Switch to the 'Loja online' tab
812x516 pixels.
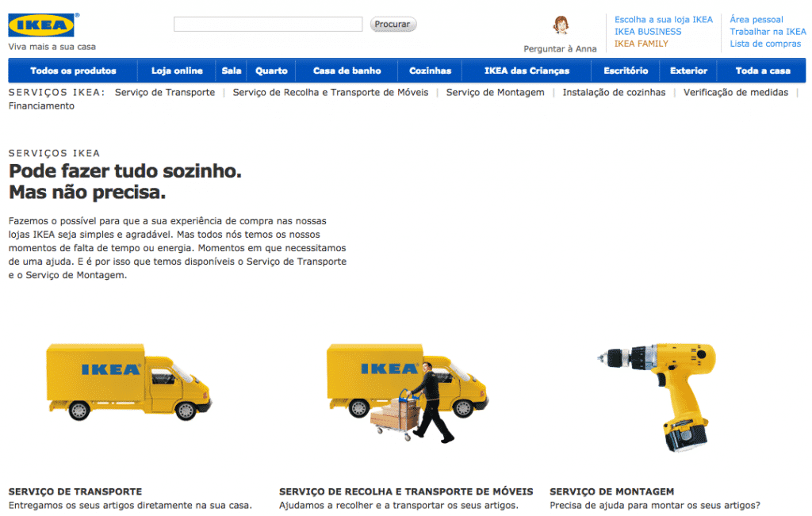178,70
